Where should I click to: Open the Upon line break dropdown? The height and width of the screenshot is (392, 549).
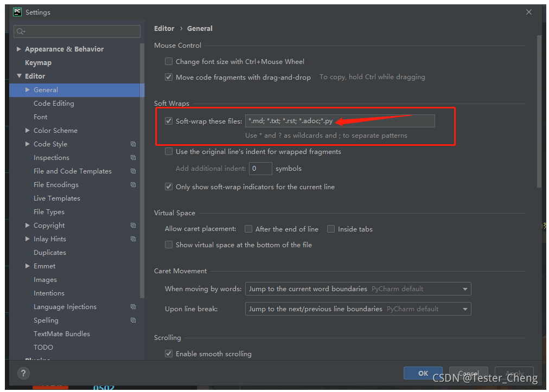358,309
